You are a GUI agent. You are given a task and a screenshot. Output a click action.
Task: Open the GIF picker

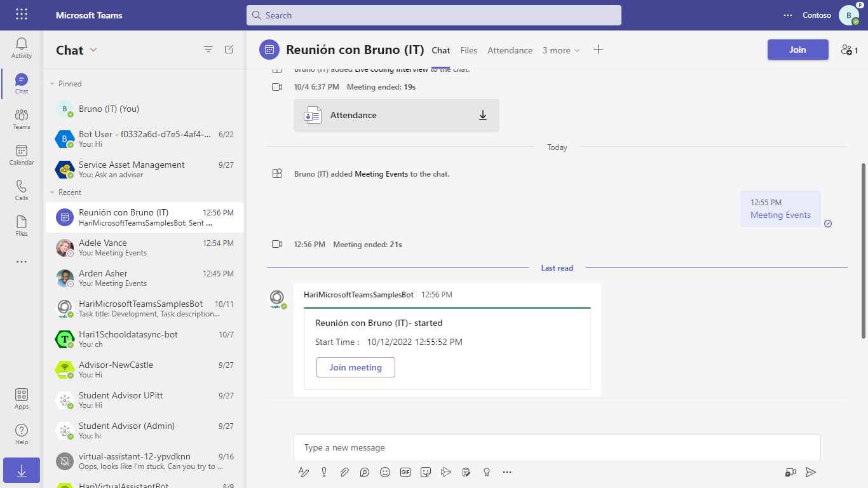405,472
